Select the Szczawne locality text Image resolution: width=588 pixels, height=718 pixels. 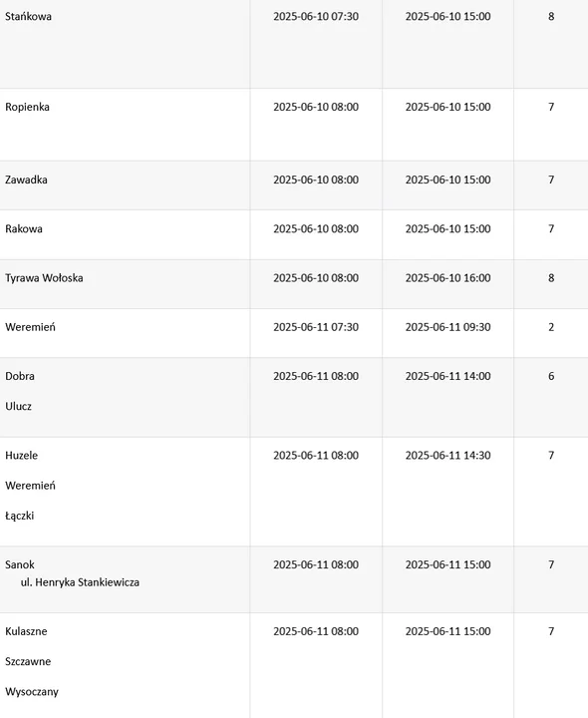pyautogui.click(x=28, y=662)
